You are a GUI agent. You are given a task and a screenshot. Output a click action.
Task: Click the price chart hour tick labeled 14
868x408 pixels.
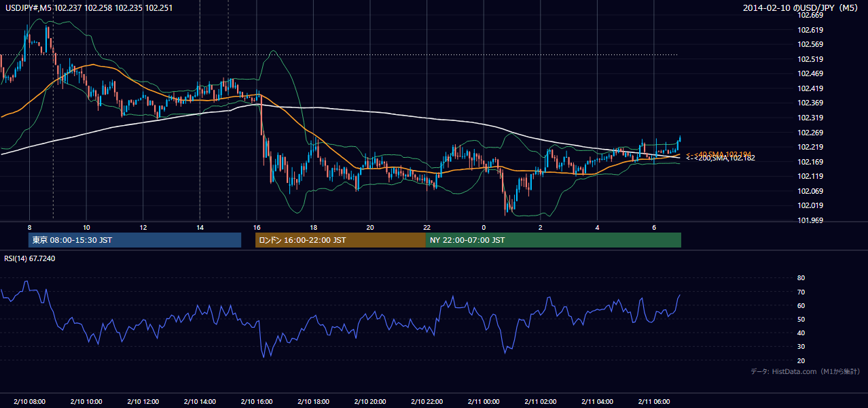(x=200, y=226)
